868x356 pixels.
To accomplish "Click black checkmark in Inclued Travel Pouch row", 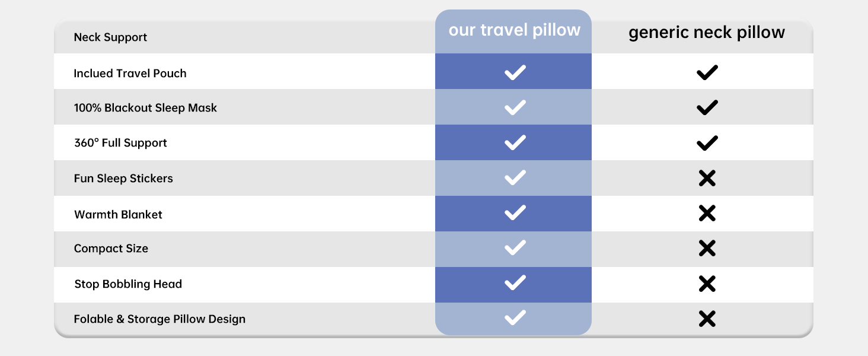I will click(707, 73).
